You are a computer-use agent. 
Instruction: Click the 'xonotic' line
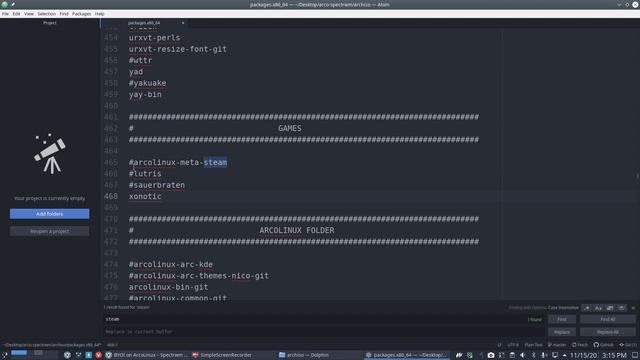pyautogui.click(x=145, y=196)
